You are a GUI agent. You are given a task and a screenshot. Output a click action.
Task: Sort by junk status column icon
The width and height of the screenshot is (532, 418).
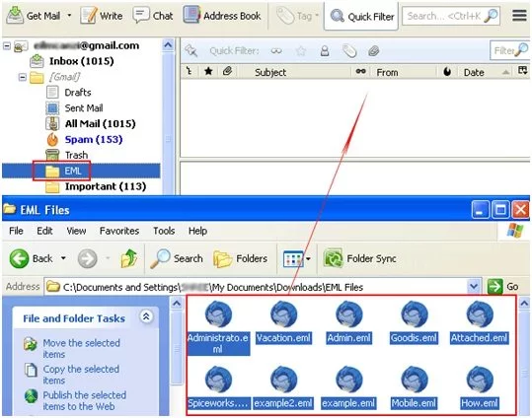point(447,72)
